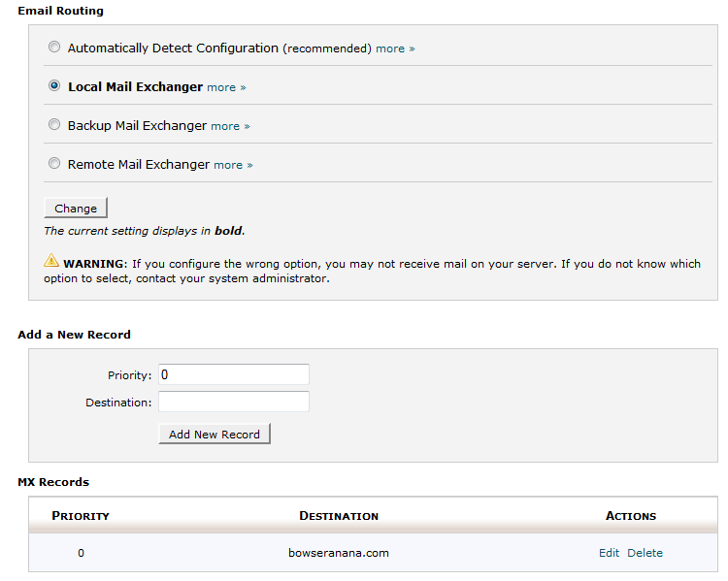Click the Priority column header
Image resolution: width=728 pixels, height=581 pixels.
click(81, 516)
